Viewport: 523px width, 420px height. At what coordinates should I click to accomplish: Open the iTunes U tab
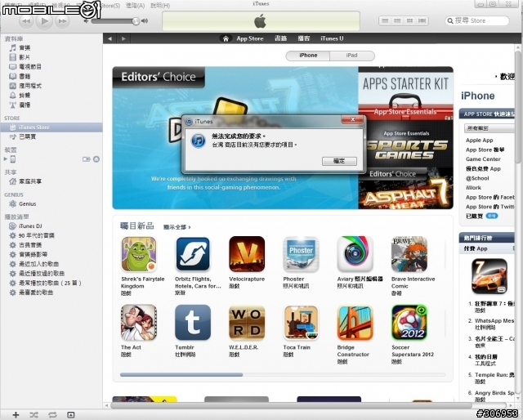(332, 38)
